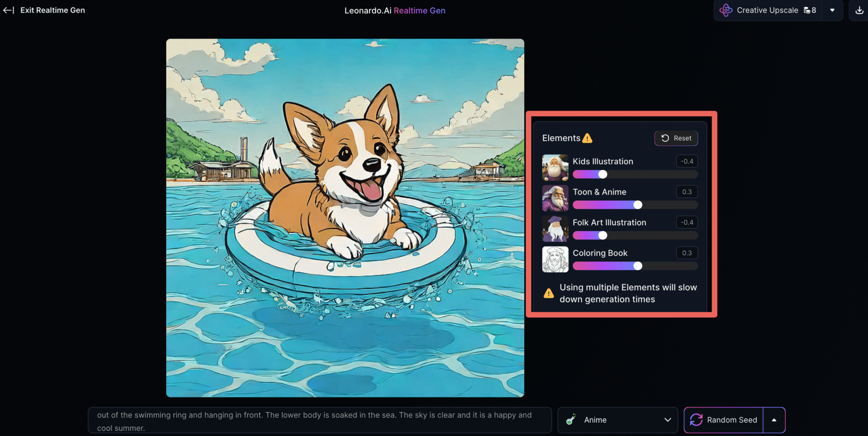Screen dimensions: 868x436
Task: Click the back arrow exit icon
Action: point(8,10)
